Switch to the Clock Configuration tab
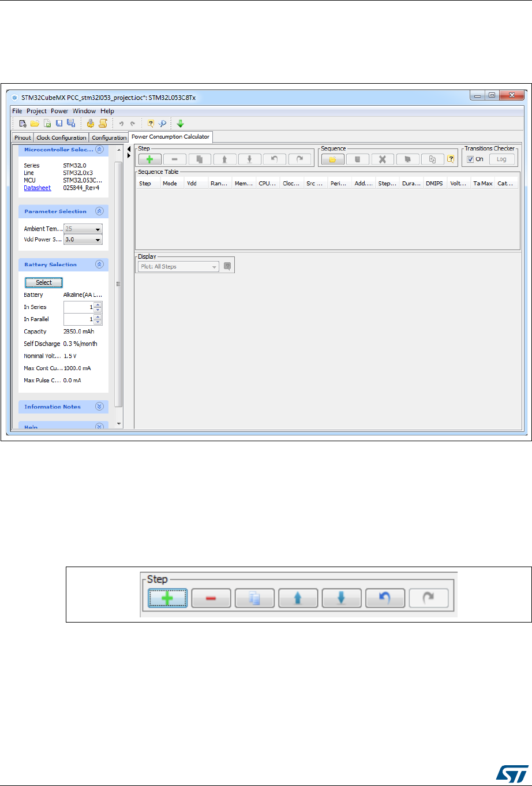 click(x=61, y=137)
